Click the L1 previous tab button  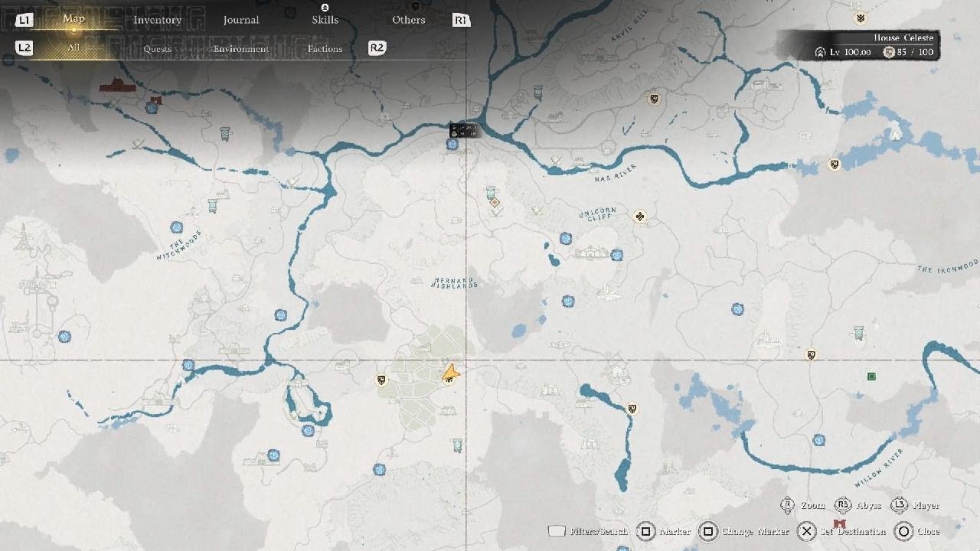tap(24, 20)
